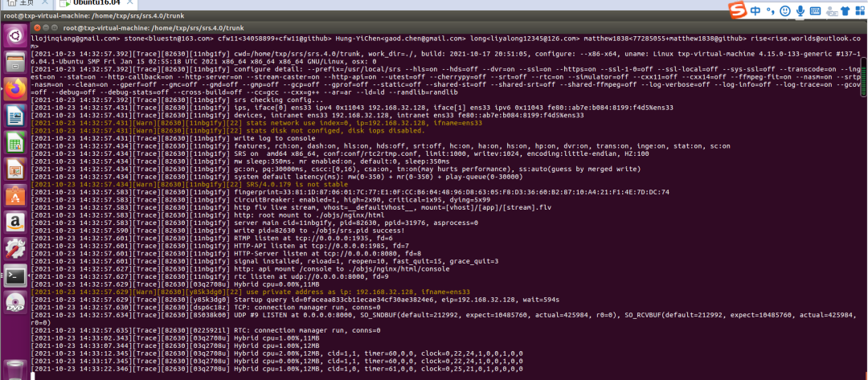The width and height of the screenshot is (868, 380).
Task: Select 'CircuitBreaker: enabled=1' line
Action: point(260,200)
